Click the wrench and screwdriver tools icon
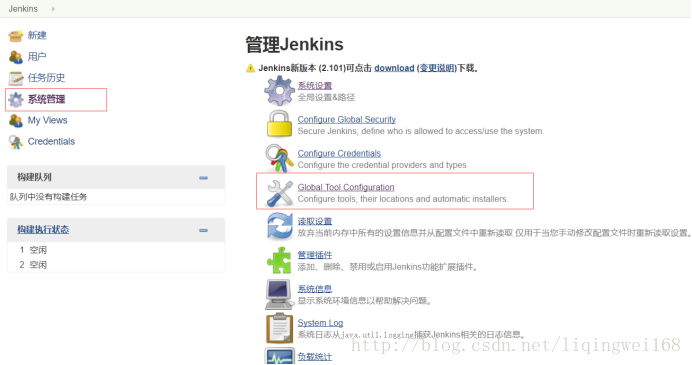This screenshot has height=365, width=692. tap(279, 193)
